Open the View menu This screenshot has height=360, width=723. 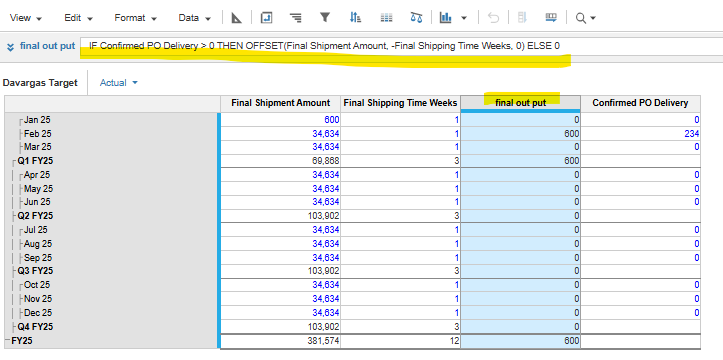pyautogui.click(x=26, y=18)
